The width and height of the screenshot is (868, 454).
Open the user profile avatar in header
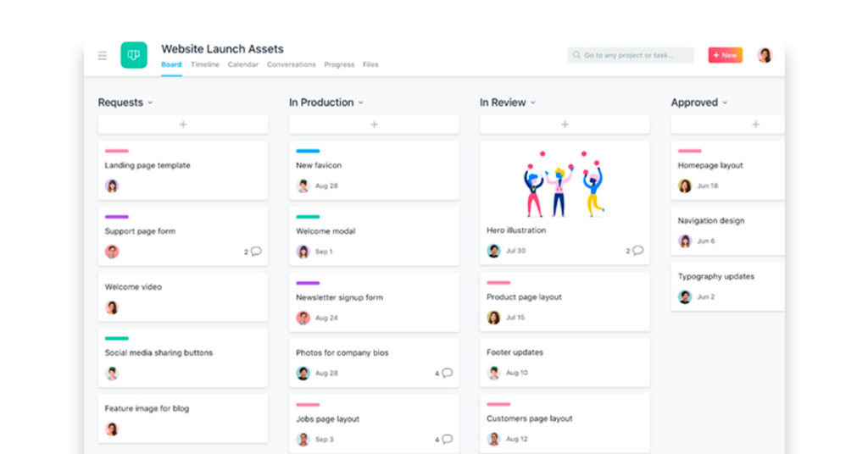click(x=765, y=55)
